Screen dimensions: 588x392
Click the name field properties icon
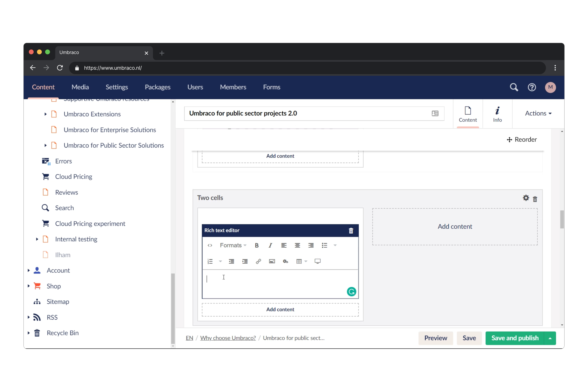pos(435,114)
